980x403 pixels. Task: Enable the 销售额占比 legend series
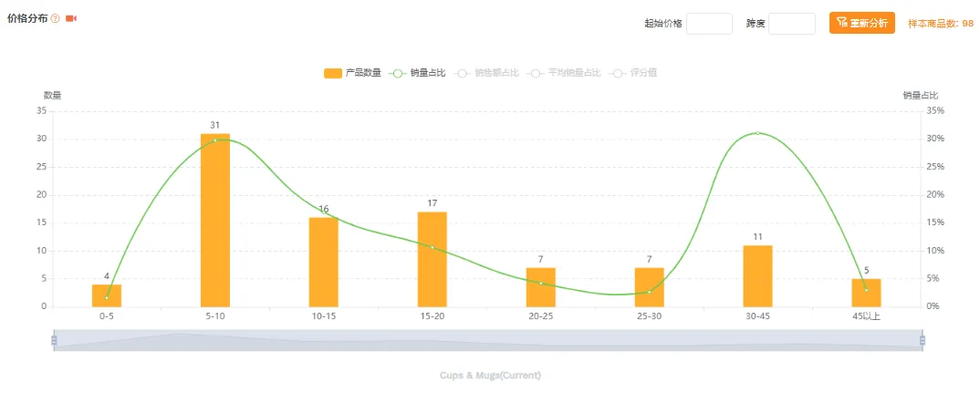click(485, 73)
